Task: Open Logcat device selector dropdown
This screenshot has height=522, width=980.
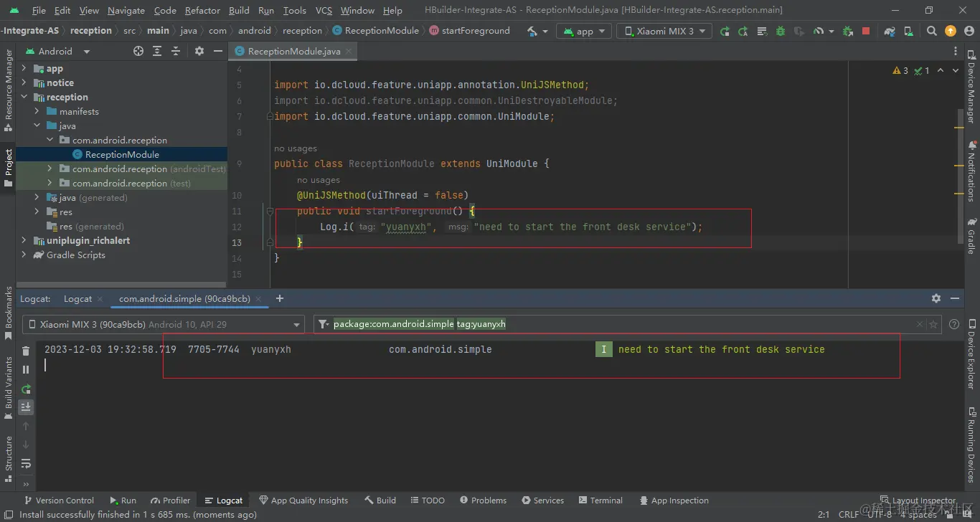Action: point(164,324)
